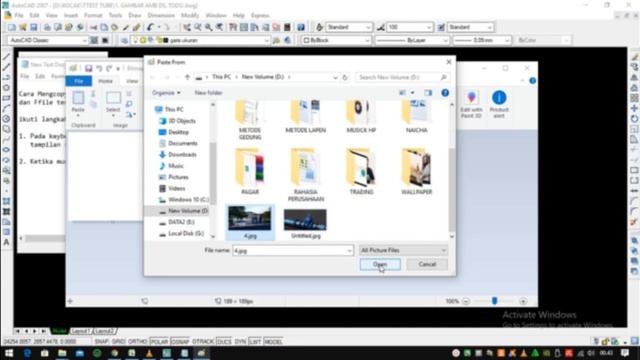Select Music in navigation tree

coord(176,166)
